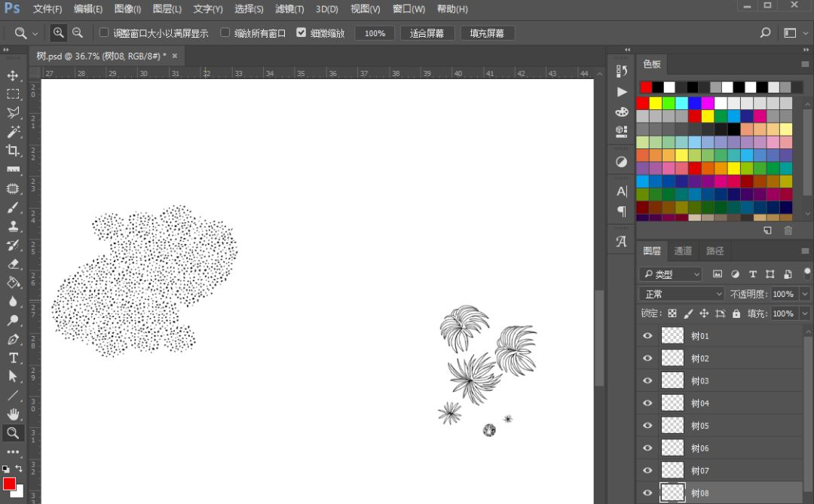Screen dimensions: 814x504
Task: Select the Blur drop tool
Action: [13, 301]
